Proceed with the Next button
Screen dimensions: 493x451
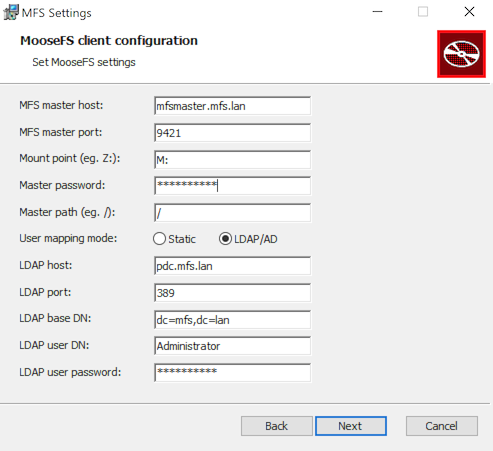tap(351, 426)
